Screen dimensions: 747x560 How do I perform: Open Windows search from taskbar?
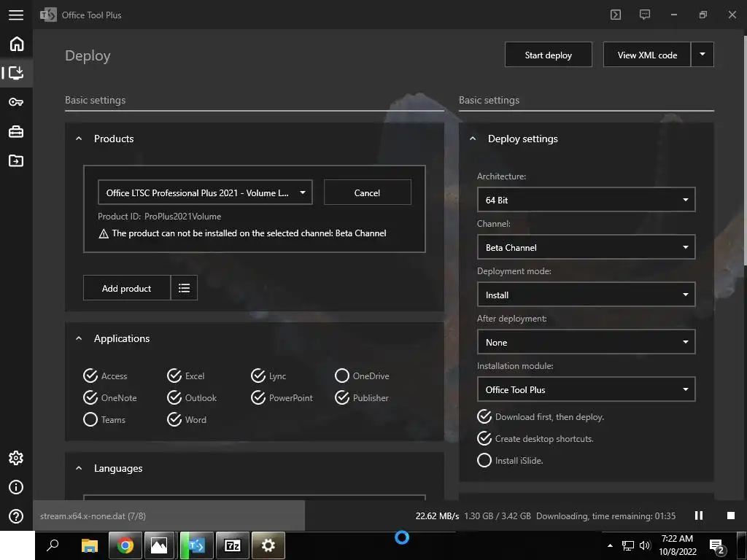tap(53, 545)
